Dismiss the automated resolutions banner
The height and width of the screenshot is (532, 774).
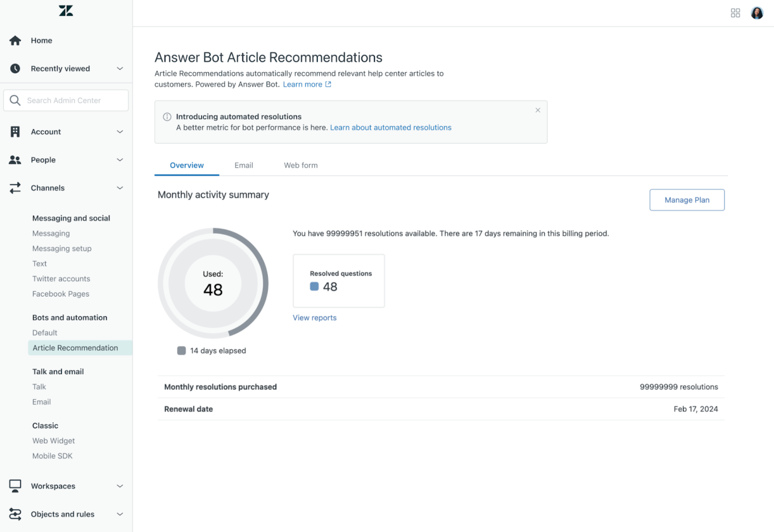click(x=537, y=110)
